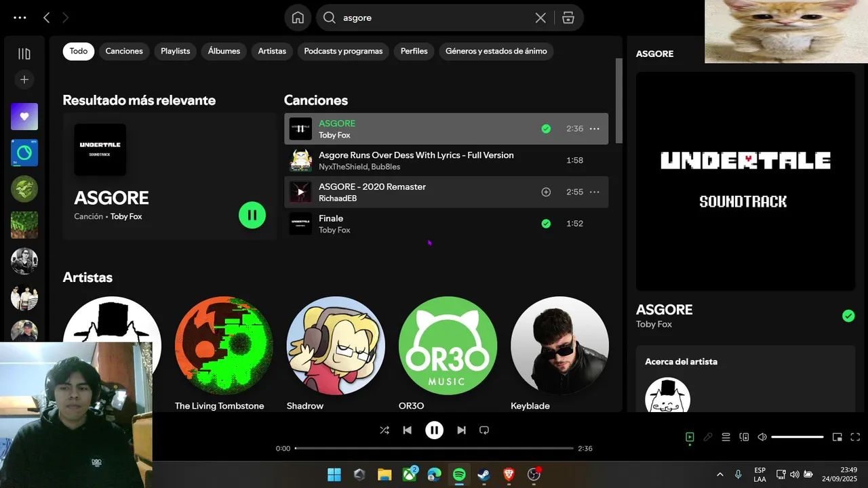
Task: Select the Canciones filter chip
Action: click(x=124, y=51)
